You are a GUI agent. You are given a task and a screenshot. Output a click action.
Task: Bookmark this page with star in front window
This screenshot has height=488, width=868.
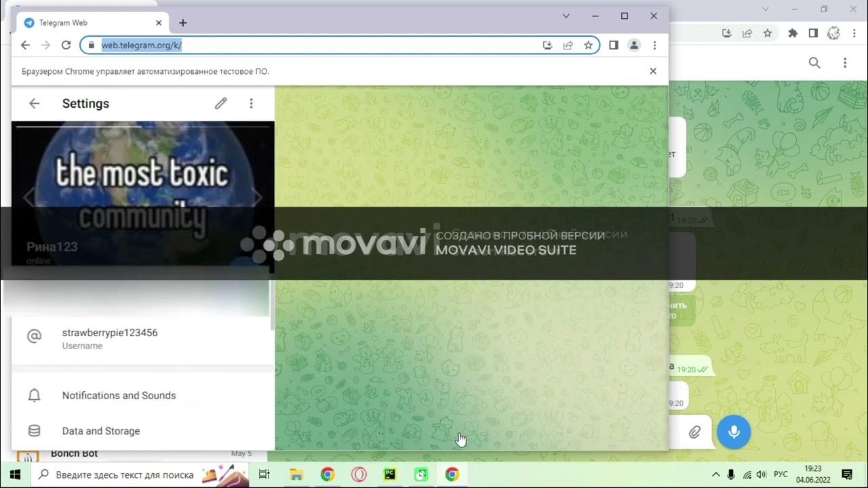588,45
